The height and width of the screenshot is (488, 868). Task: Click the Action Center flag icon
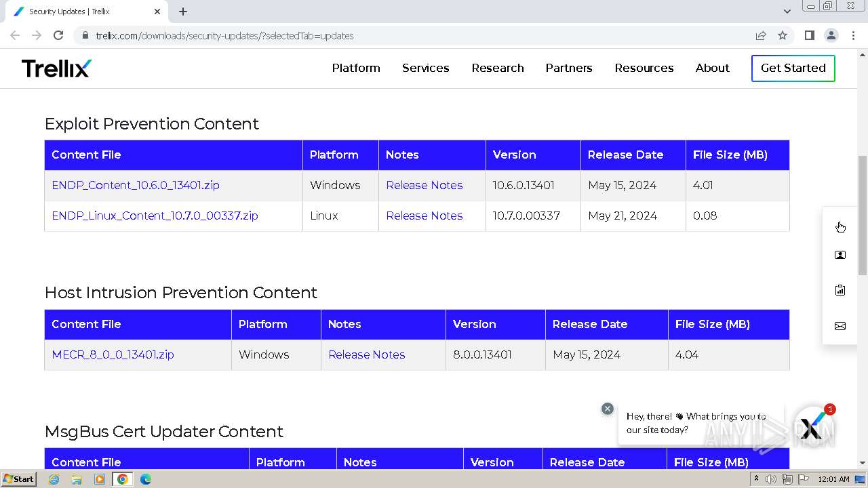coord(804,479)
